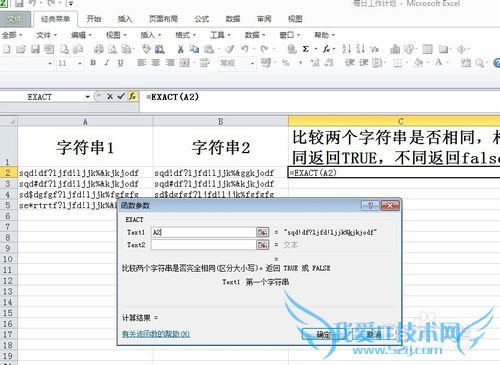Image resolution: width=500 pixels, height=365 pixels.
Task: Sort descending with the Z-A icon
Action: click(360, 49)
